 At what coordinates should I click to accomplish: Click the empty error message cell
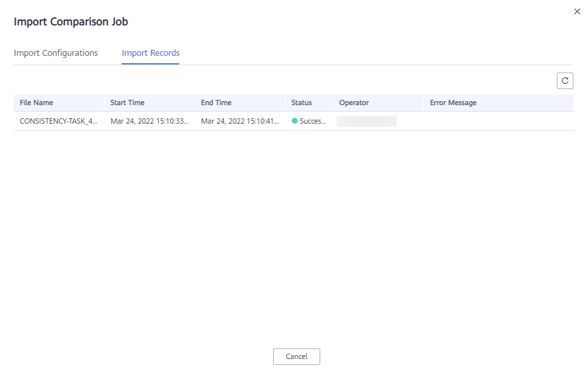(498, 121)
